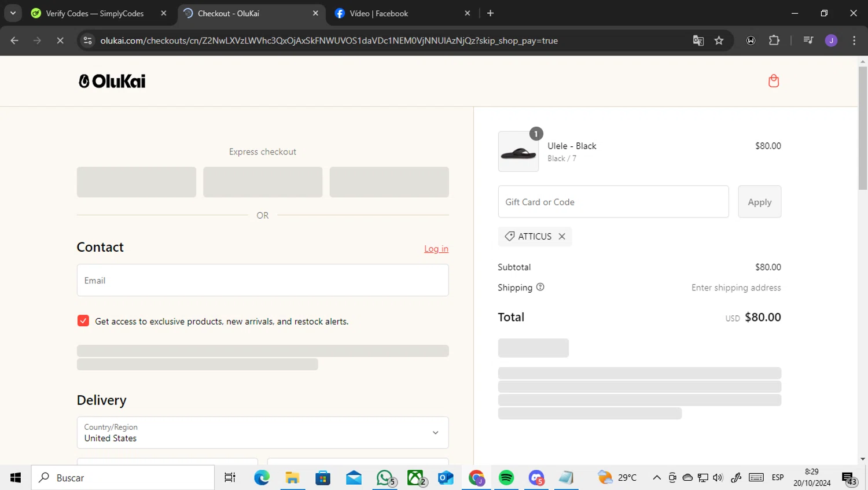Click the W extension icon in toolbar
Viewport: 868px width, 490px height.
(751, 40)
